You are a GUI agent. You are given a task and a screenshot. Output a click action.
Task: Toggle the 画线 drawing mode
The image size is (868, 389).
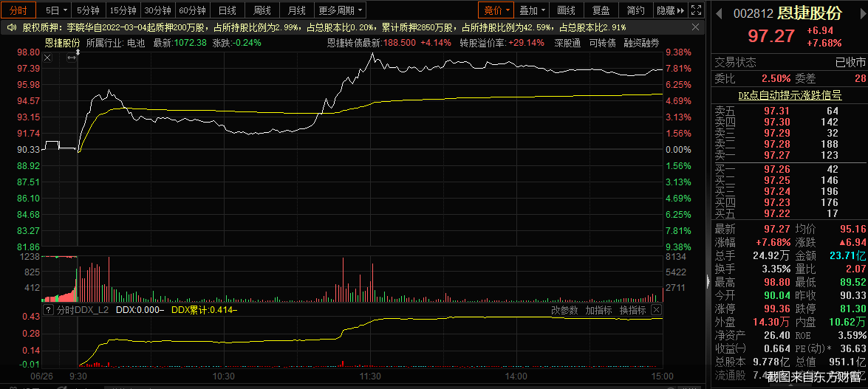pyautogui.click(x=566, y=10)
